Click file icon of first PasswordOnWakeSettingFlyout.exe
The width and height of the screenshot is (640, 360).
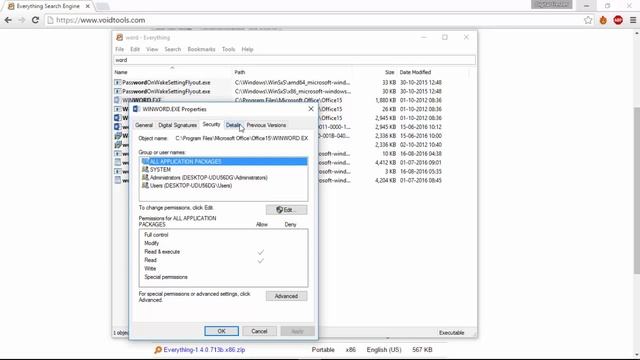tap(118, 82)
